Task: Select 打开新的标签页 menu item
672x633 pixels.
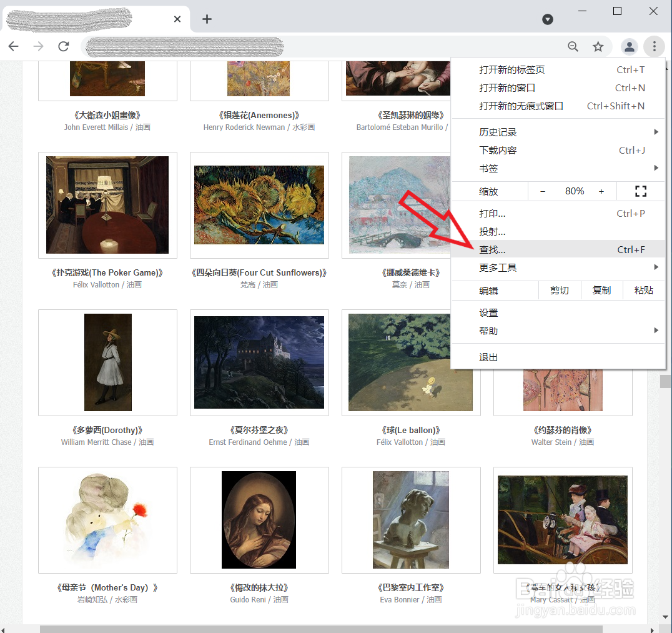Action: point(558,69)
